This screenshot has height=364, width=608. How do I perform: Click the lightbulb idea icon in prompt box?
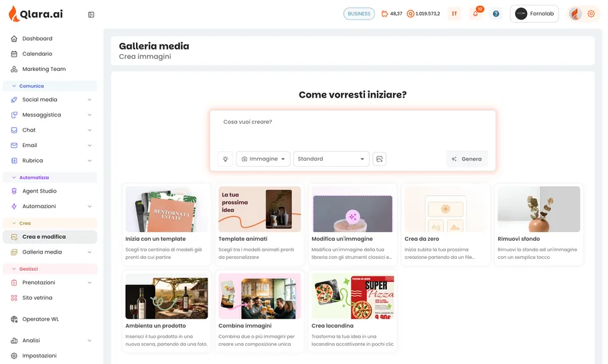(x=225, y=159)
